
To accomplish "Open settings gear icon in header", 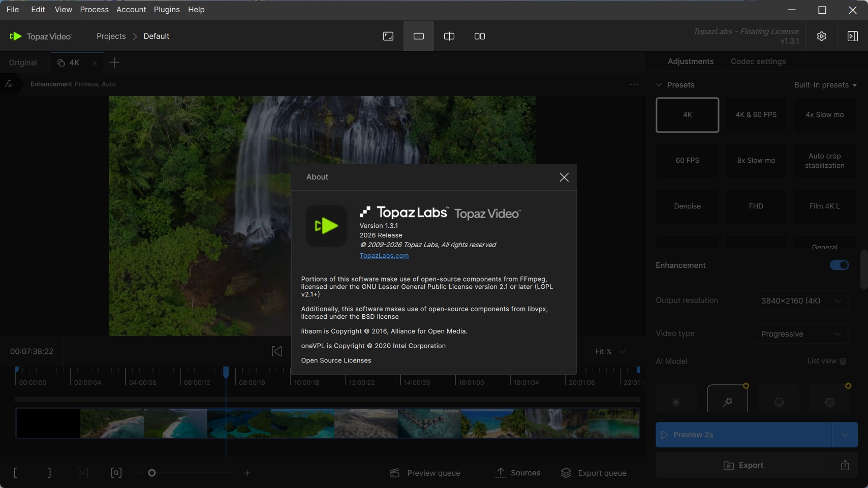I will click(821, 36).
